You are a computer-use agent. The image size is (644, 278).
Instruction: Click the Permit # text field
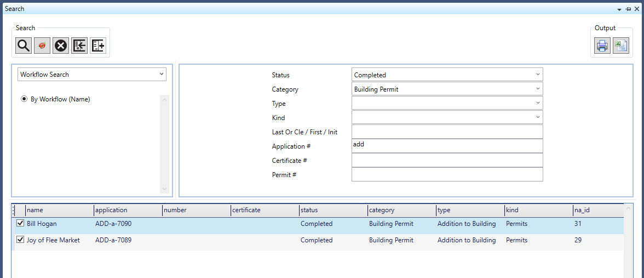pyautogui.click(x=447, y=174)
